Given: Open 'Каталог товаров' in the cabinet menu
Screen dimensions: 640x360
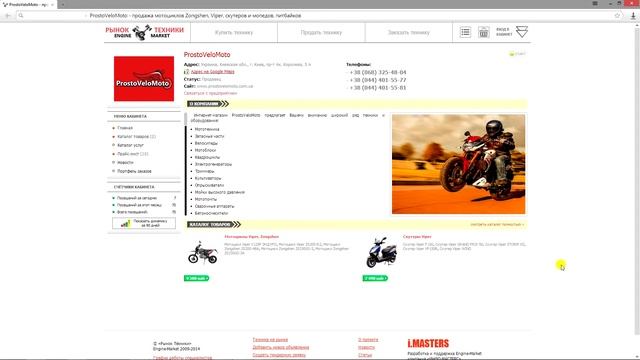Looking at the screenshot, I should (x=136, y=137).
